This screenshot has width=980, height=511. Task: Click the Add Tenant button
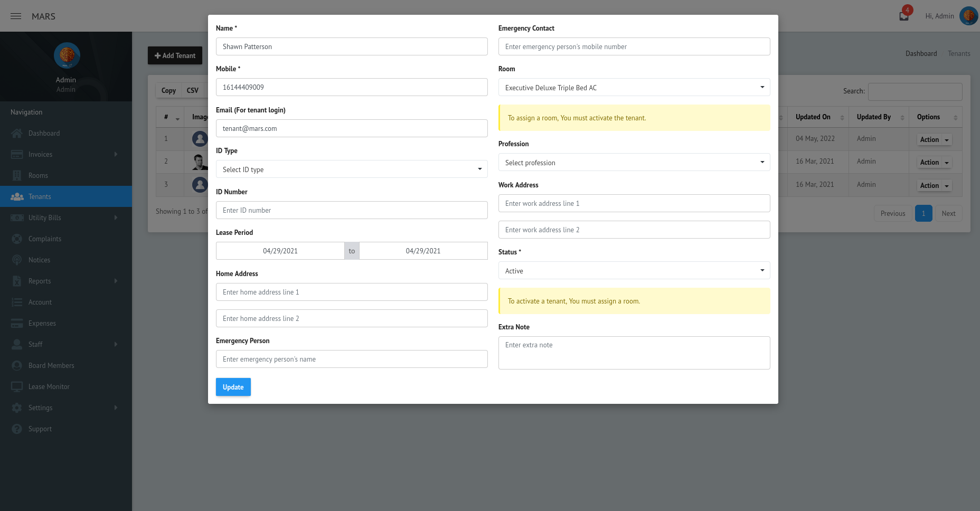[x=175, y=55]
